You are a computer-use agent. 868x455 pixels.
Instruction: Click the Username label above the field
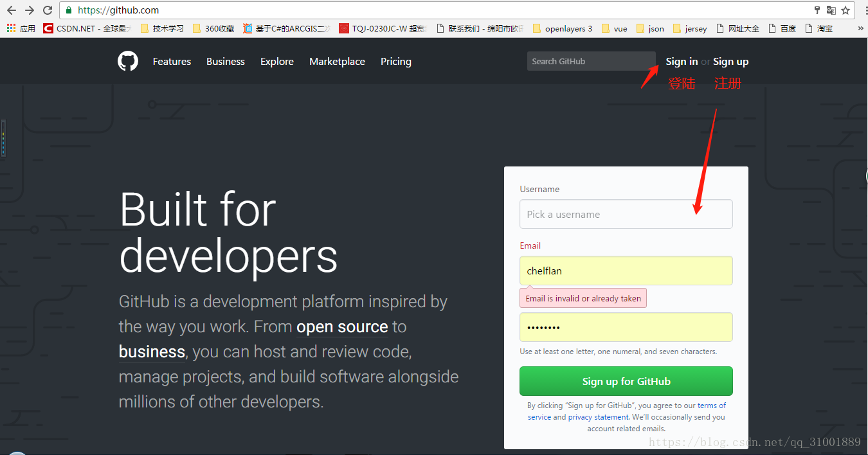click(539, 189)
